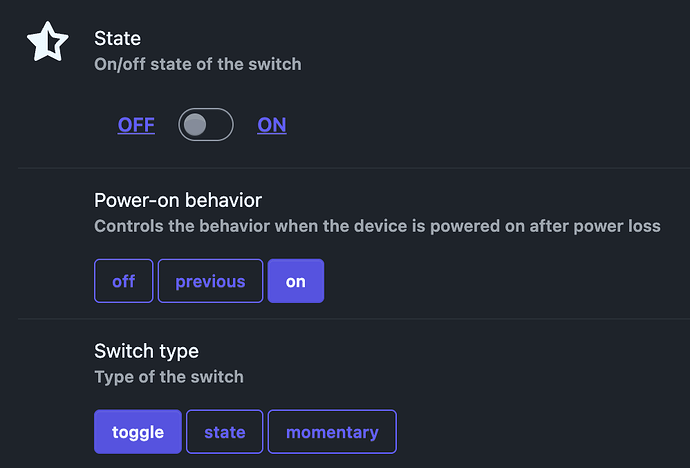
Task: Click the "Type of the switch" description
Action: 169,377
